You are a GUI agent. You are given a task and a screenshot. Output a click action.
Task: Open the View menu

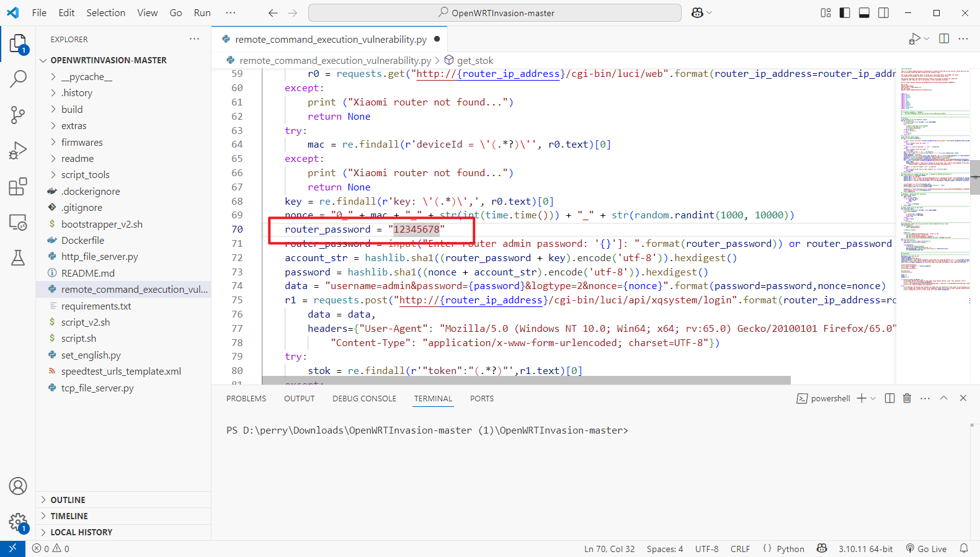point(148,13)
